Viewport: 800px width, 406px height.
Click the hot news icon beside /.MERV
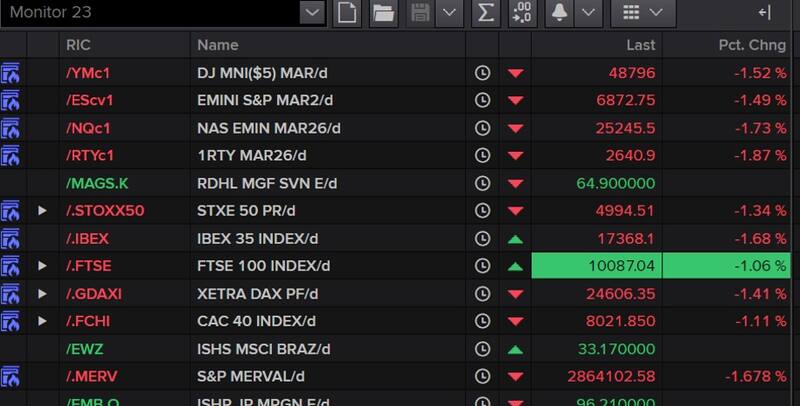click(12, 376)
